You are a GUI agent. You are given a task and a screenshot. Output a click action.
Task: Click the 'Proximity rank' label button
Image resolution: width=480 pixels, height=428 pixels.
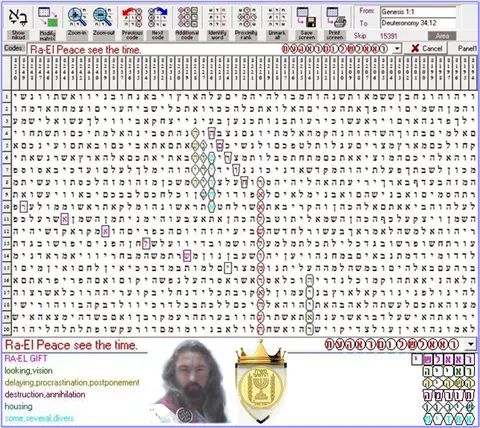click(246, 35)
